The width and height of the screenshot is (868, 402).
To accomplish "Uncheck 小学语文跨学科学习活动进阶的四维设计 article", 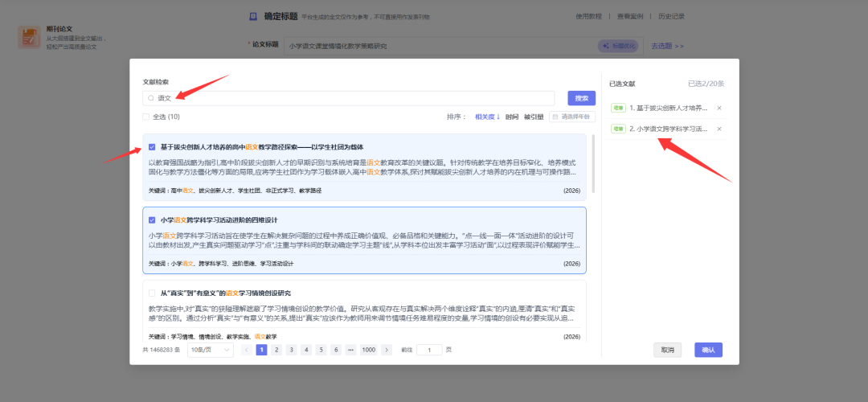I will click(x=152, y=219).
